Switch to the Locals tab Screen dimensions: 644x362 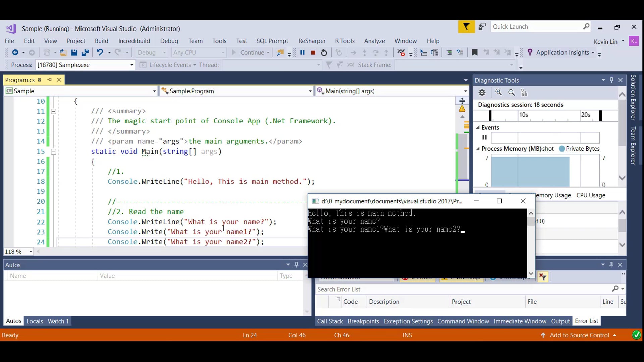(35, 321)
